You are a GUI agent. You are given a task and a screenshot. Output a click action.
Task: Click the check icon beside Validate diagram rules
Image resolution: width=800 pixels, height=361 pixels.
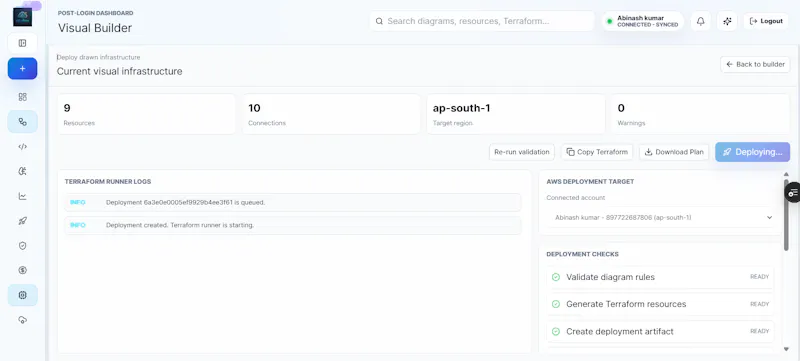click(556, 277)
